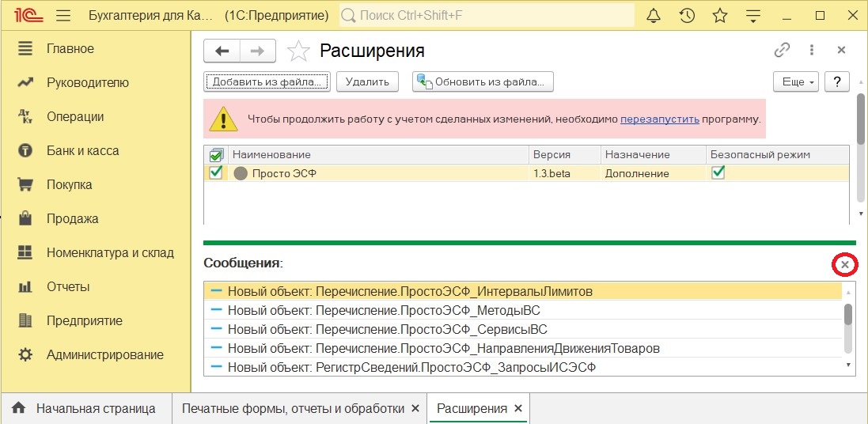Sort by the Версия column header
868x424 pixels.
coord(565,154)
